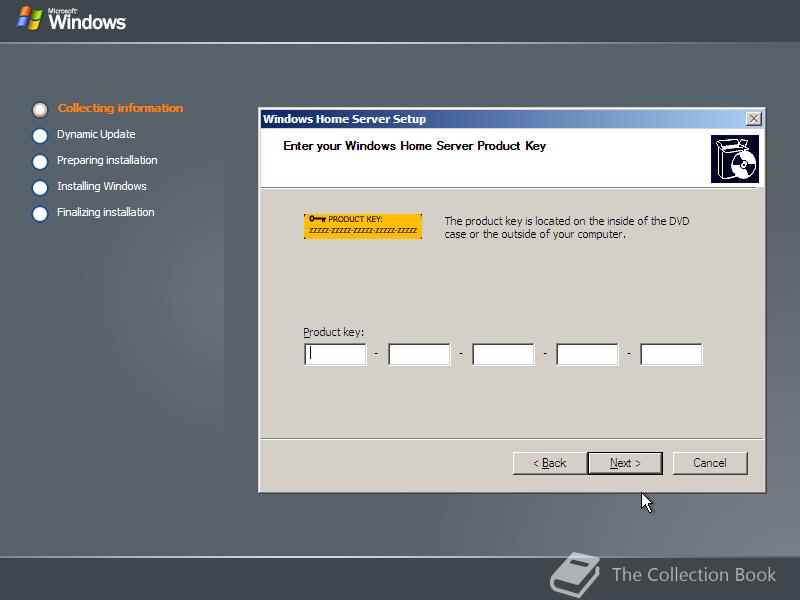Viewport: 800px width, 600px height.
Task: Click the 'Windows Home Server Setup' title bar text
Action: (x=344, y=119)
